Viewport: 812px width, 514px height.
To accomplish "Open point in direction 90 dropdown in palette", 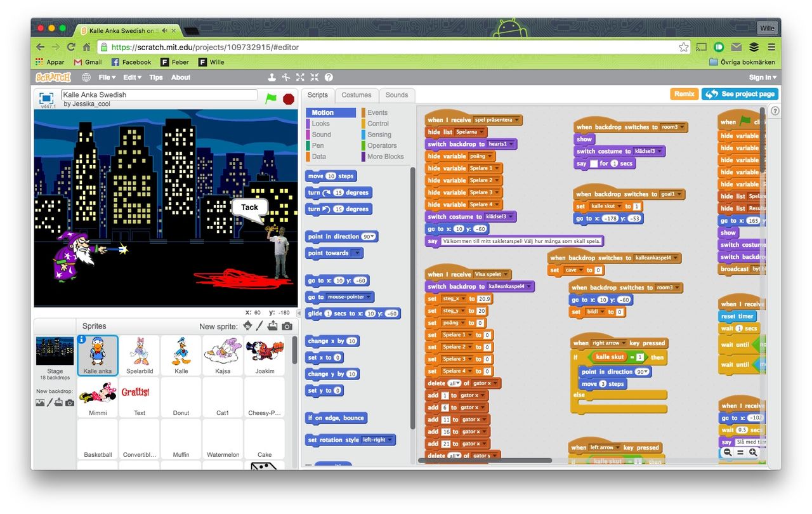I will (x=369, y=237).
